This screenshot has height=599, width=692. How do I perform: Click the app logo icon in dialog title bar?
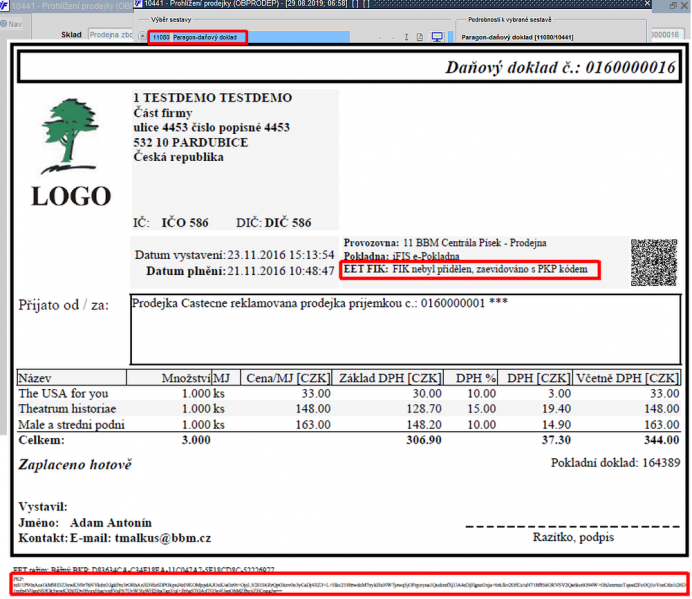[x=138, y=4]
